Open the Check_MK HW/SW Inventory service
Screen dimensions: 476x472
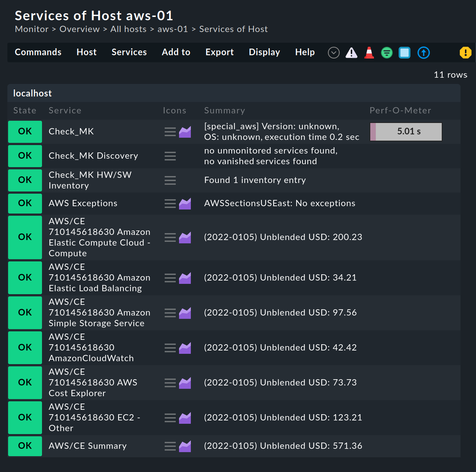pos(90,180)
